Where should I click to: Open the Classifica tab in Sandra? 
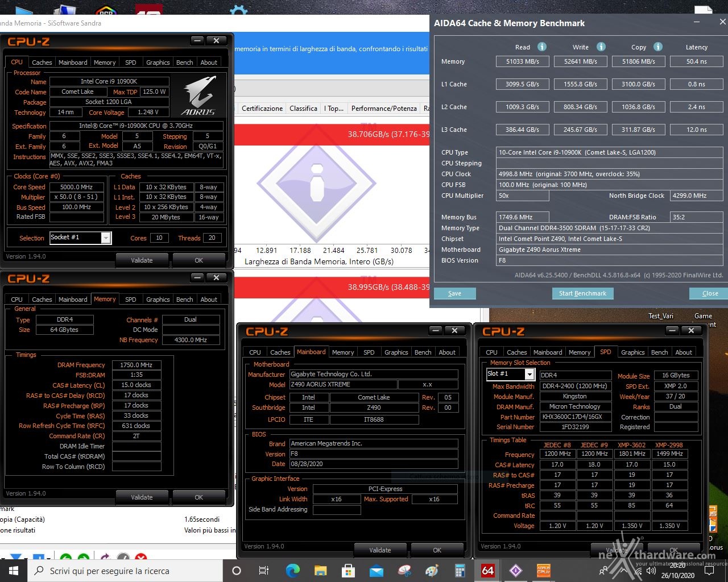(x=303, y=108)
